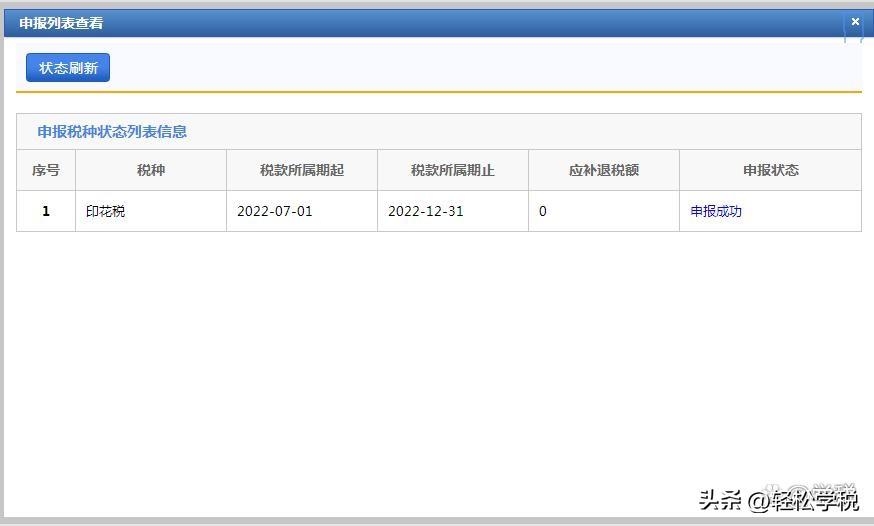Click the 应补退税额 column header
This screenshot has height=526, width=874.
(604, 170)
